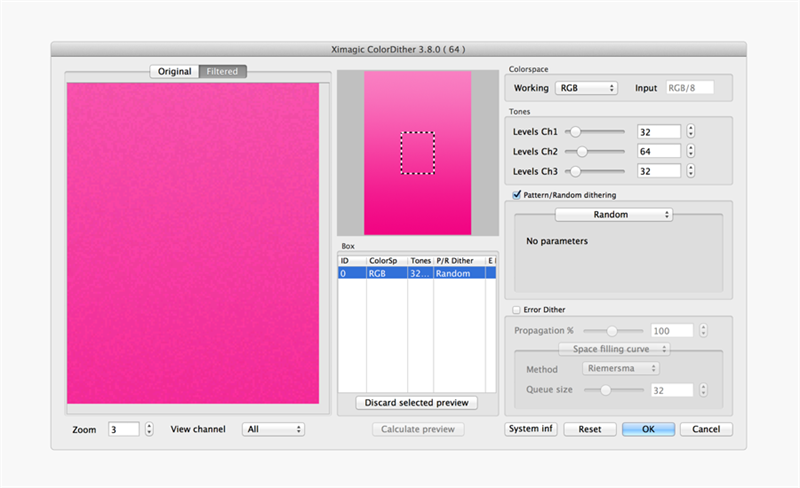Click the ID column header
Screen dimensions: 800x488
click(352, 261)
